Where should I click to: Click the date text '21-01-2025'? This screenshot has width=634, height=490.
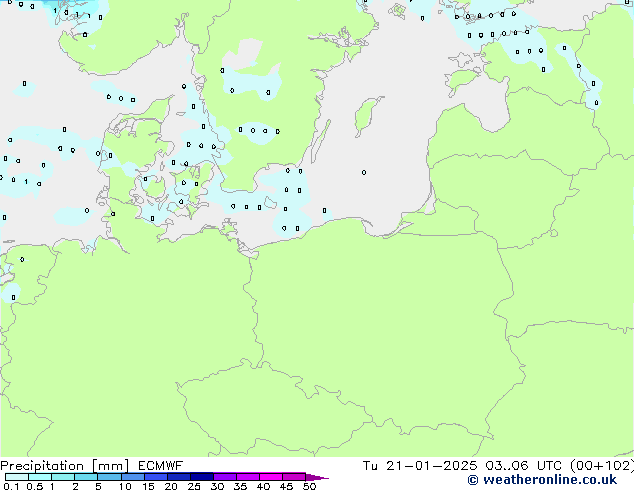431,466
